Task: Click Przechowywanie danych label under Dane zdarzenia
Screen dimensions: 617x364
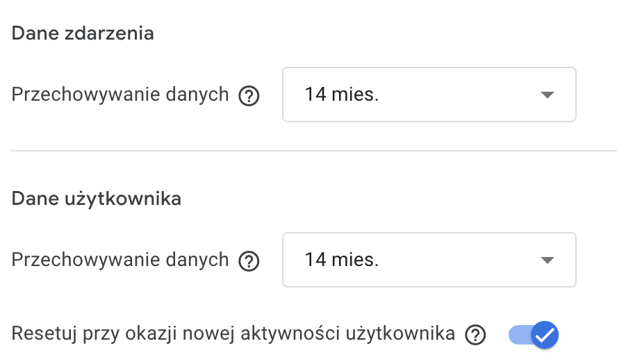Action: [120, 95]
